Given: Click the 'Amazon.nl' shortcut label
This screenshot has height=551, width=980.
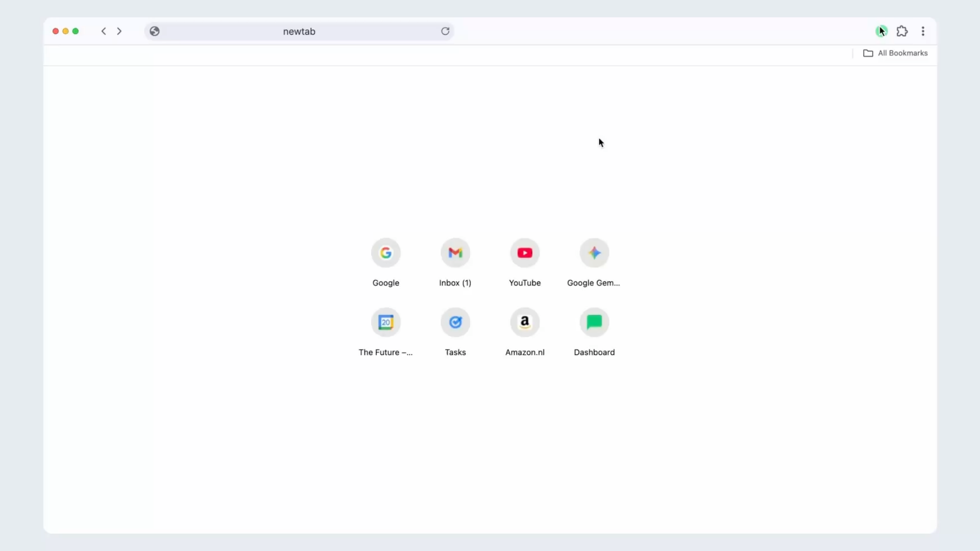Looking at the screenshot, I should pyautogui.click(x=525, y=353).
